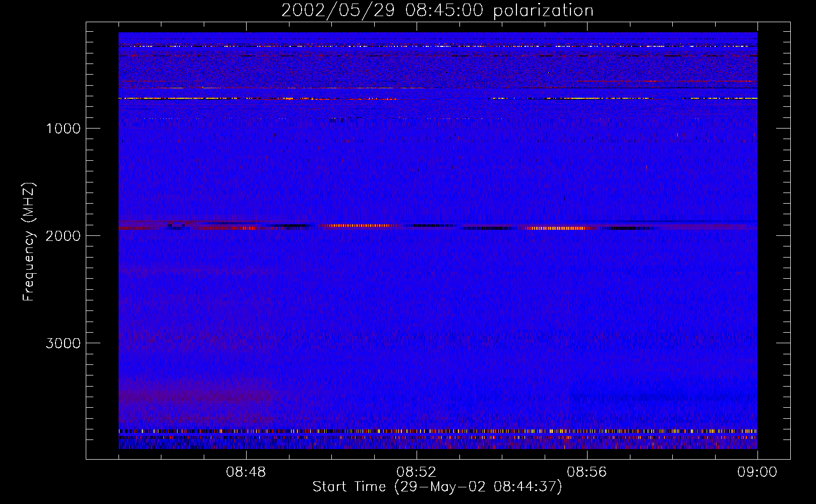Image resolution: width=816 pixels, height=504 pixels.
Task: Click the plot title "2002/05/29 08:45:00 polarization"
Action: coord(437,11)
